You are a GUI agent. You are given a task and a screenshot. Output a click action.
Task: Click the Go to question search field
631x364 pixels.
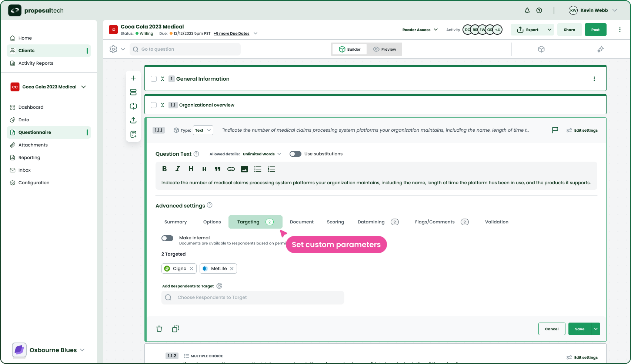tap(185, 49)
